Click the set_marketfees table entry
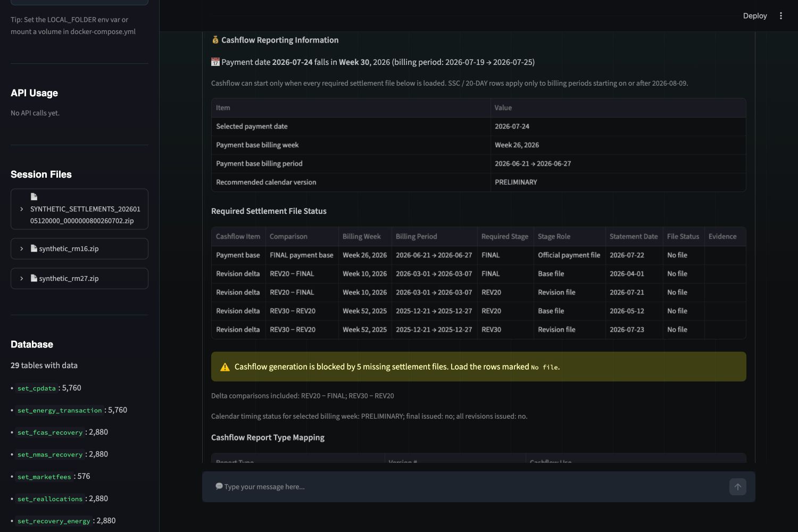The width and height of the screenshot is (798, 532). click(44, 477)
